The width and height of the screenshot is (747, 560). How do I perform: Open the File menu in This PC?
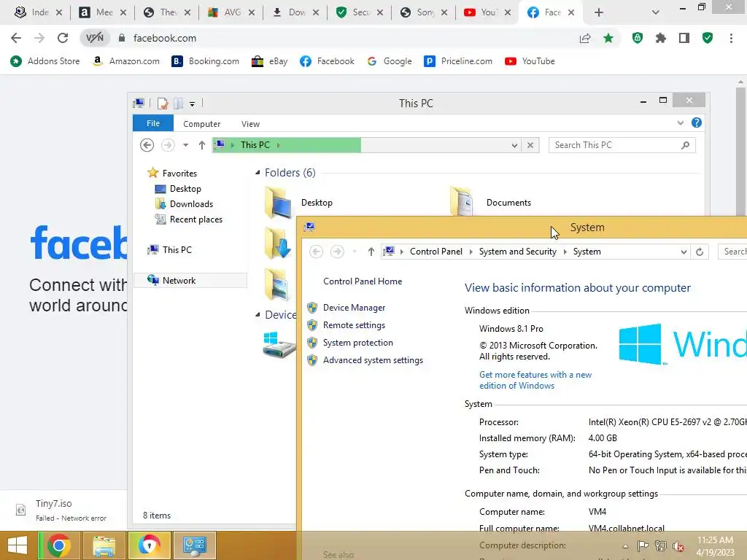[153, 123]
